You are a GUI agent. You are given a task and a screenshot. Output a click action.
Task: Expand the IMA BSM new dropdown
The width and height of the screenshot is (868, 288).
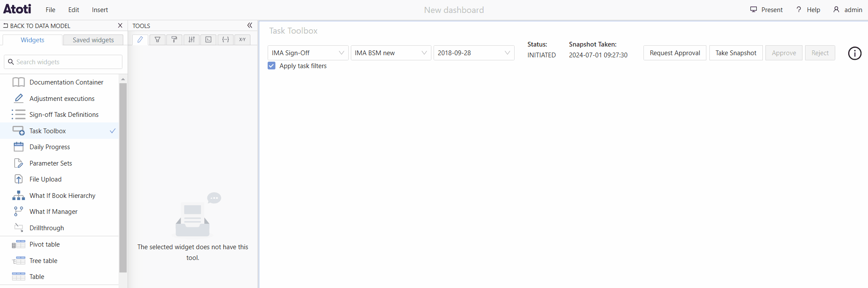[x=390, y=53]
